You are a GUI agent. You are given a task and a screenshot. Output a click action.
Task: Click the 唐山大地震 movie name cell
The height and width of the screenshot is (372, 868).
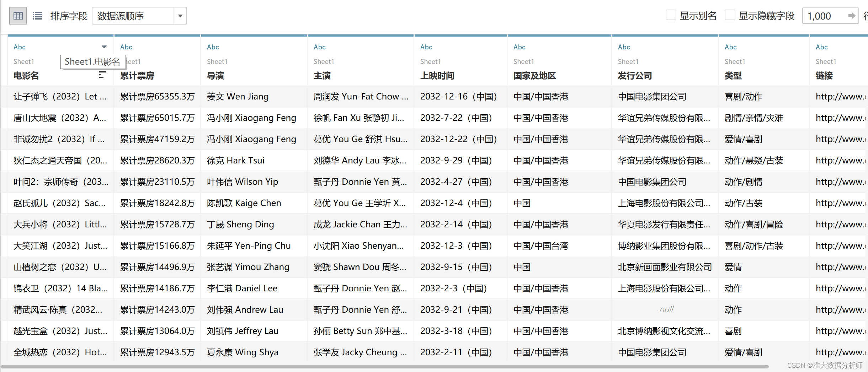60,118
